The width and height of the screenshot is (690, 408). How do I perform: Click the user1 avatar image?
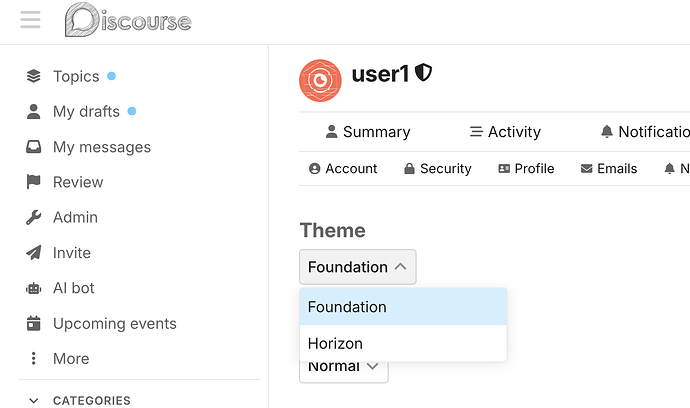[x=320, y=81]
